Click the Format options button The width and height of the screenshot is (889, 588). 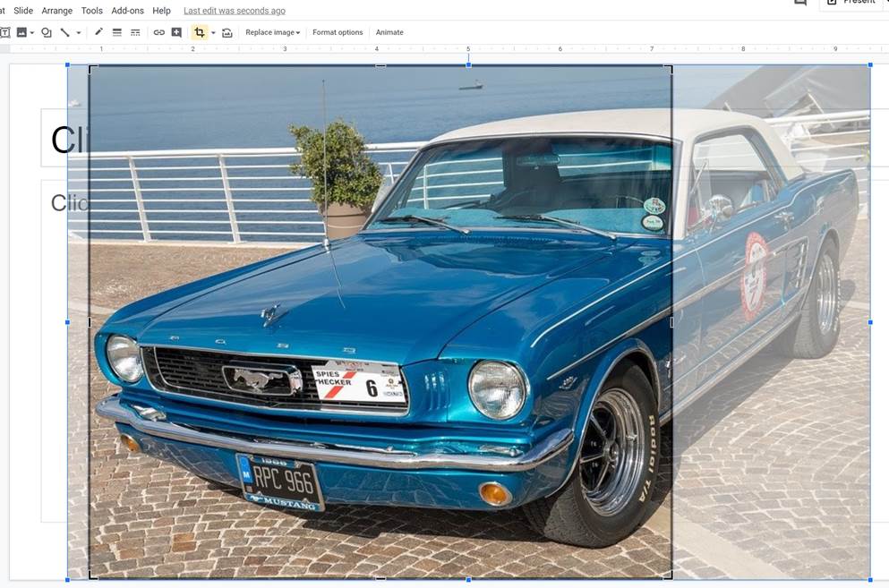338,32
